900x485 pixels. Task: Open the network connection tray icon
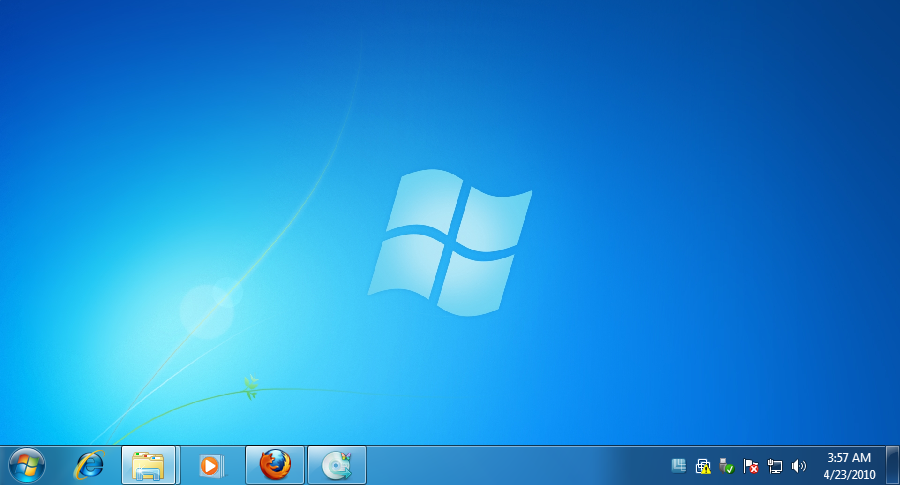(x=775, y=466)
